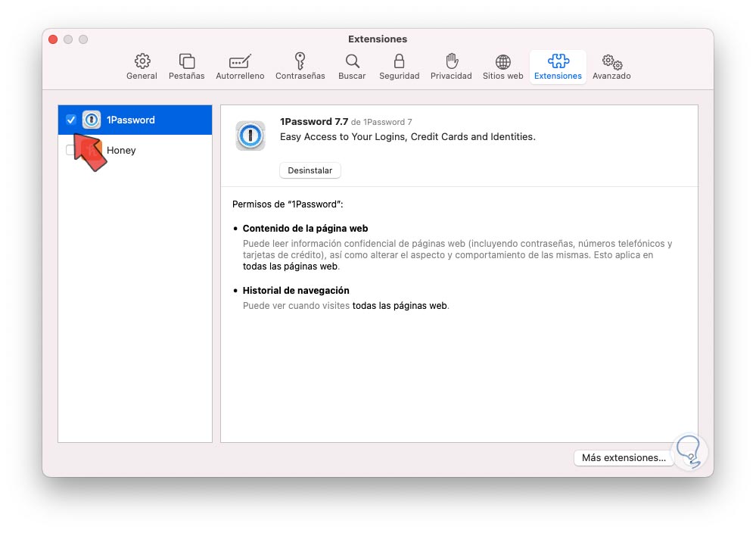The height and width of the screenshot is (533, 756).
Task: Select the Honey extension row
Action: (x=135, y=150)
